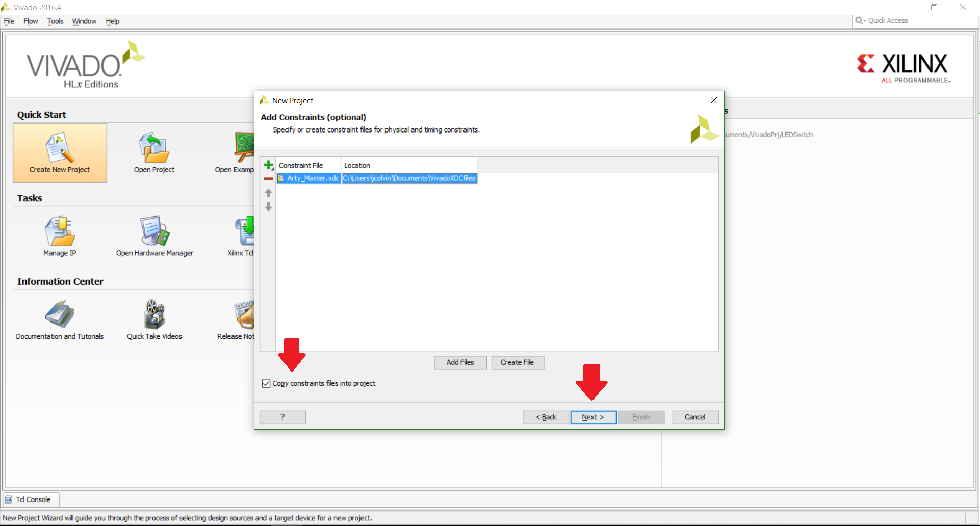The image size is (980, 526).
Task: Cancel the New Project wizard
Action: point(695,417)
